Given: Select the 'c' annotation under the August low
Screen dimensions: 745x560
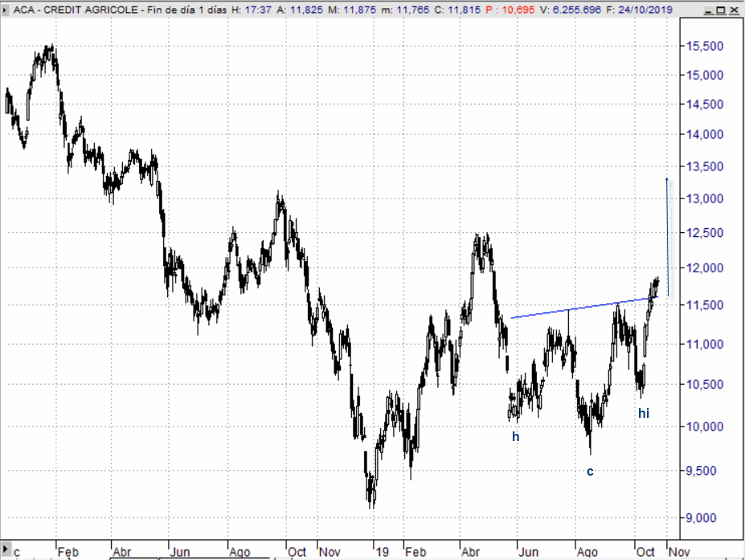Looking at the screenshot, I should (590, 472).
